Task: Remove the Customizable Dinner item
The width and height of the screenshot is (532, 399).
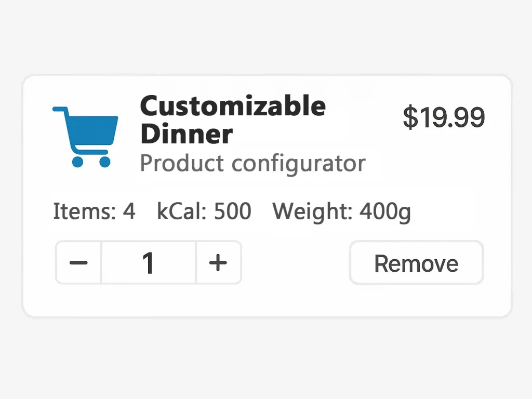Action: [416, 263]
